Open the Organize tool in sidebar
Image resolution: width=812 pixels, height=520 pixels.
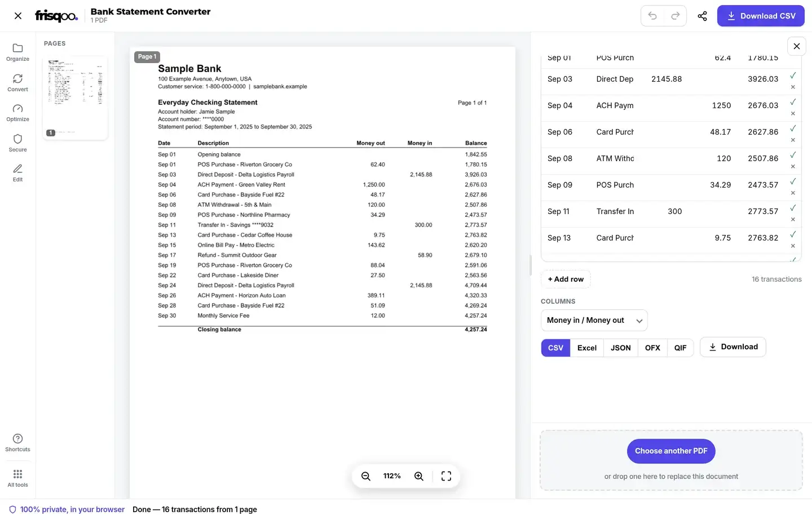coord(17,52)
